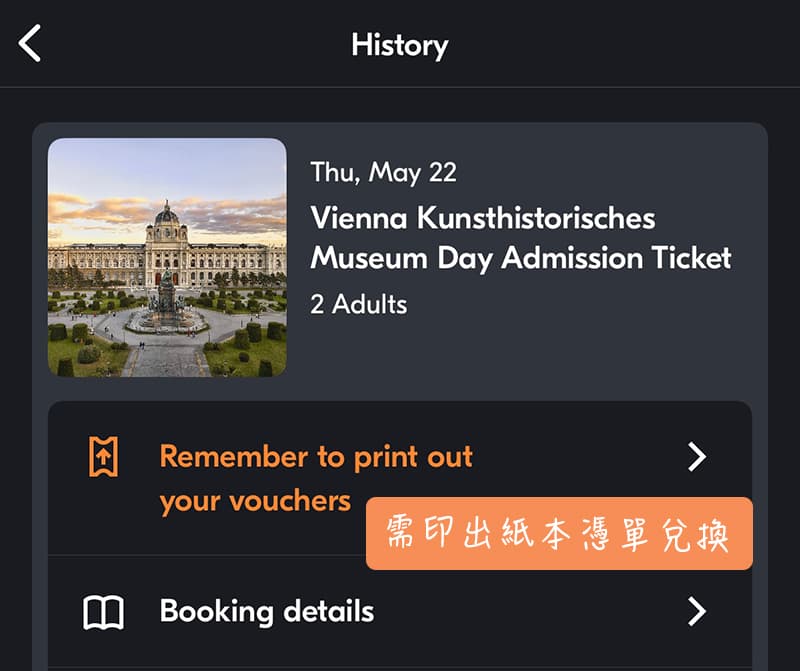This screenshot has height=671, width=800.
Task: Tap the orange Chinese annotation label
Action: (559, 534)
